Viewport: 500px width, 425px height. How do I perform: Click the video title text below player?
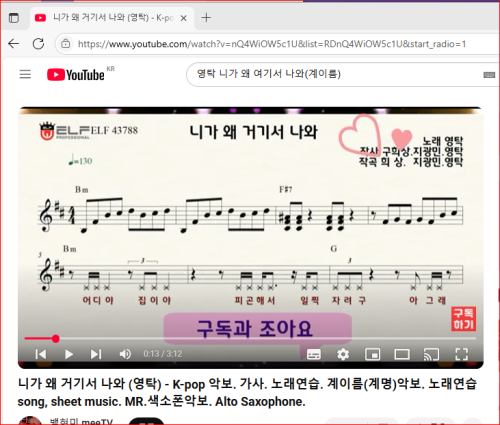click(247, 393)
